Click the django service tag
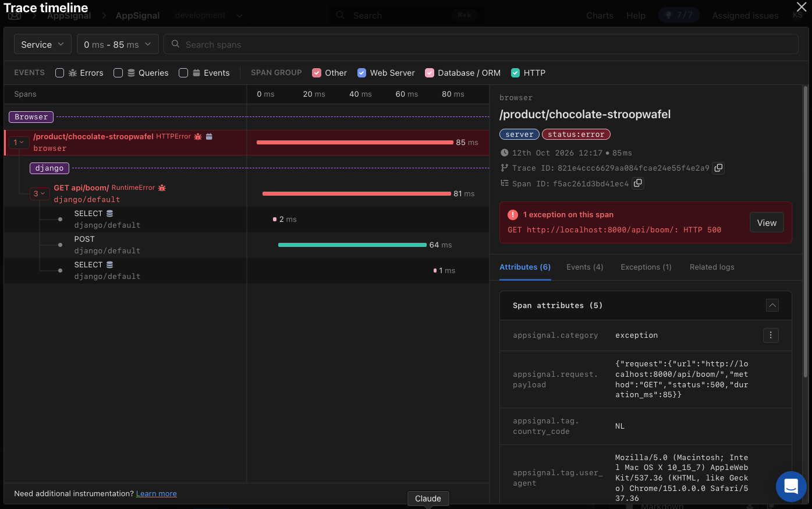 49,168
